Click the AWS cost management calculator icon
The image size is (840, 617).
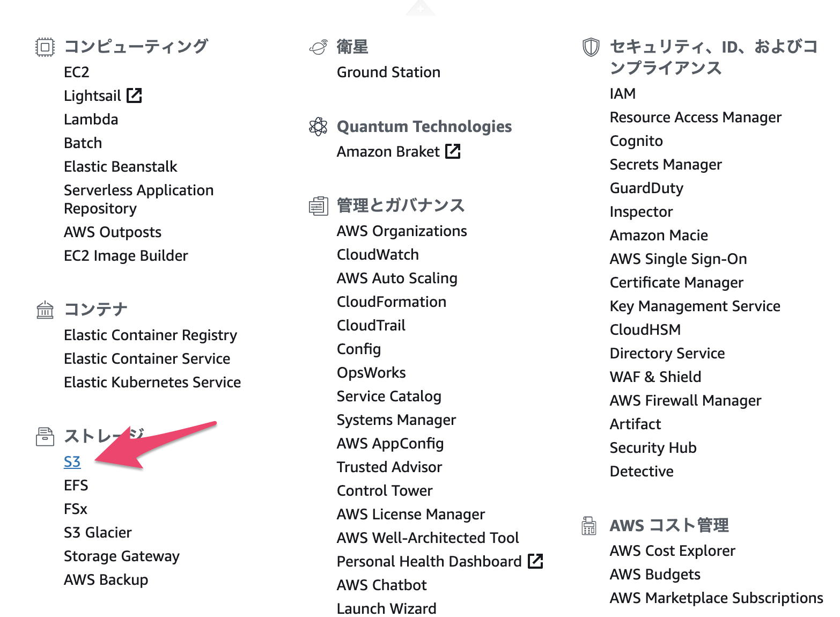coord(589,525)
